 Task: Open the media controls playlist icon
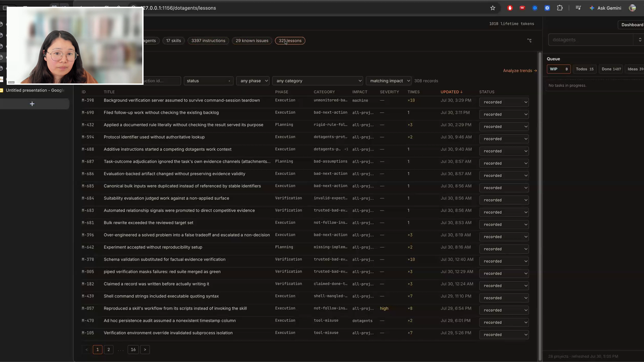(x=578, y=8)
